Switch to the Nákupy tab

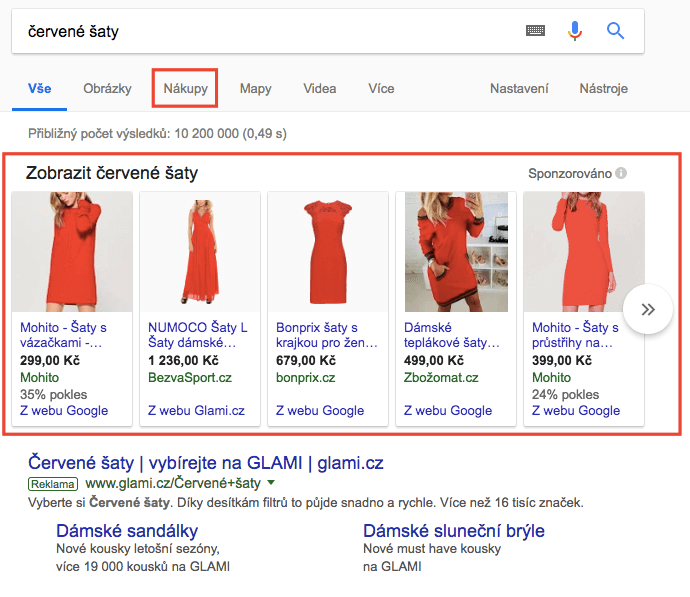coord(185,89)
